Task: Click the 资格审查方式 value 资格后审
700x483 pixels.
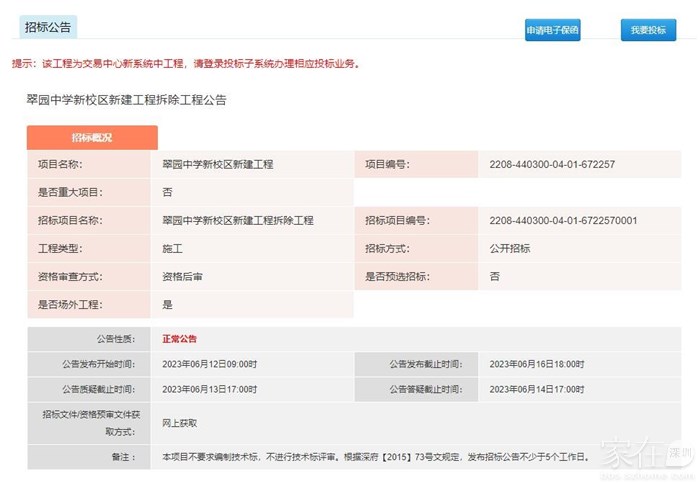Action: (x=182, y=276)
